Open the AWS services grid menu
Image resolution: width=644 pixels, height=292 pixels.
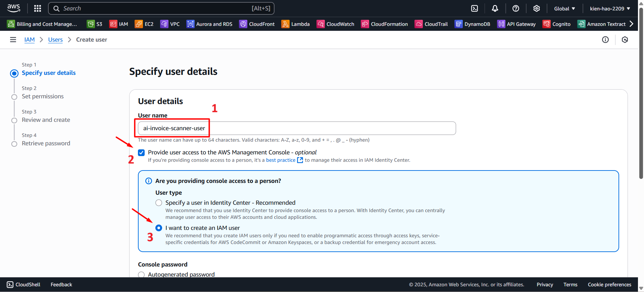pos(38,8)
